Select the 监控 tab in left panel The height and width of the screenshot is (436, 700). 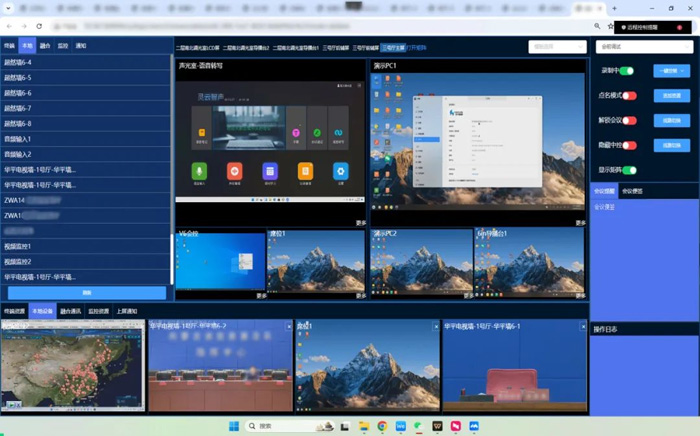click(x=63, y=46)
